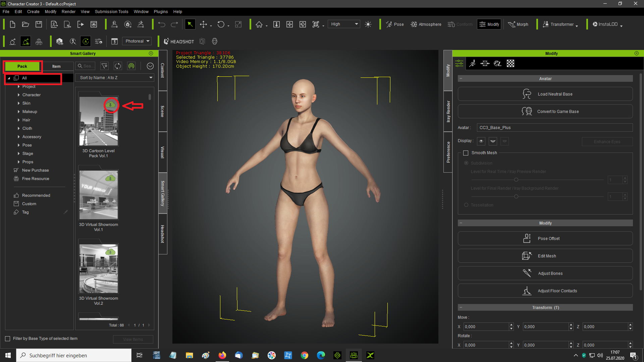The width and height of the screenshot is (644, 362).
Task: Toggle the eye display visibility button
Action: [481, 141]
